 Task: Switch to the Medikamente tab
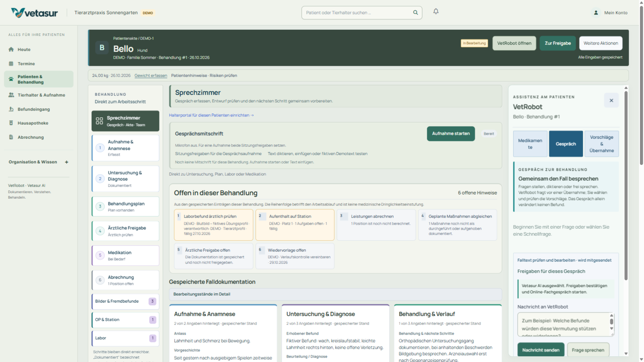coord(530,144)
